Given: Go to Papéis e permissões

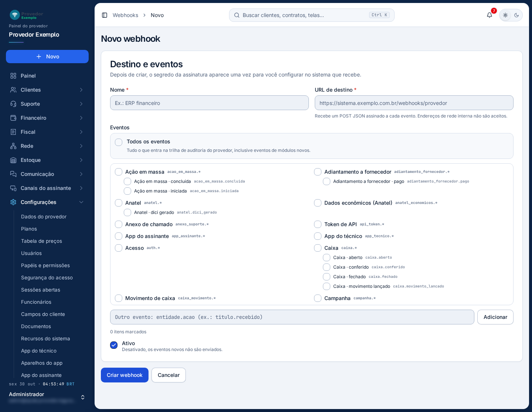Looking at the screenshot, I should 45,265.
